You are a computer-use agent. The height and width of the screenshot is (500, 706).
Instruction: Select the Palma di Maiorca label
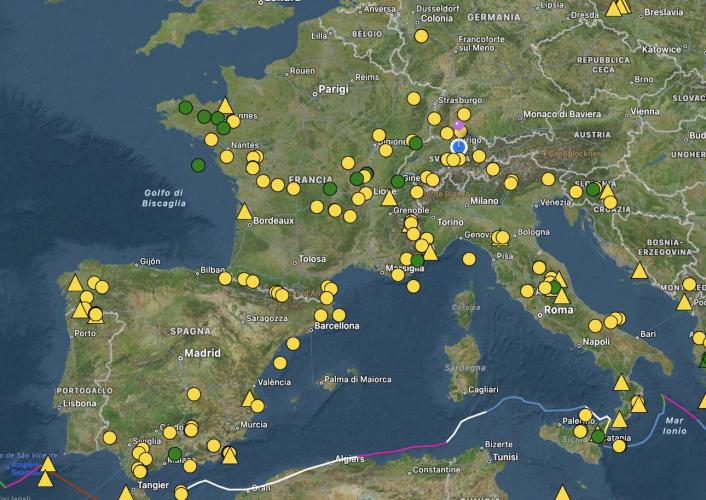coord(358,379)
